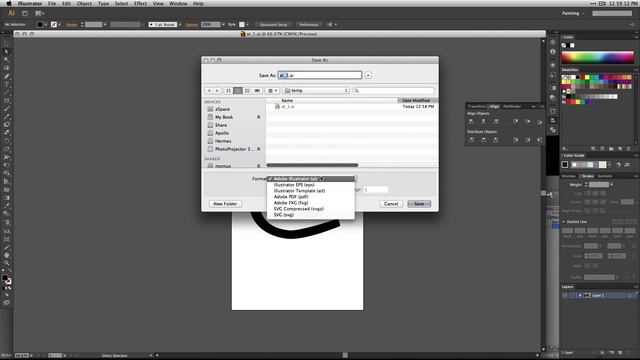Choose Adobe PDF (pdf) format
The width and height of the screenshot is (640, 360).
point(291,197)
